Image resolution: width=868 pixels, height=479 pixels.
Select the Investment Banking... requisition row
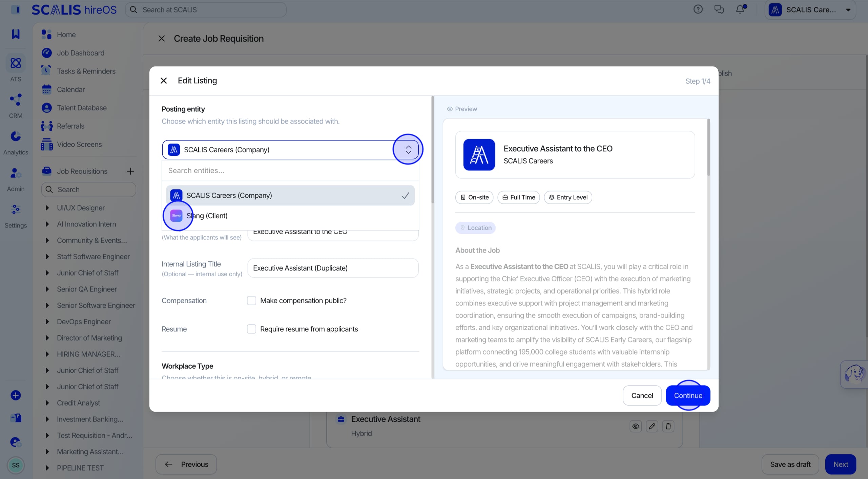coord(90,419)
